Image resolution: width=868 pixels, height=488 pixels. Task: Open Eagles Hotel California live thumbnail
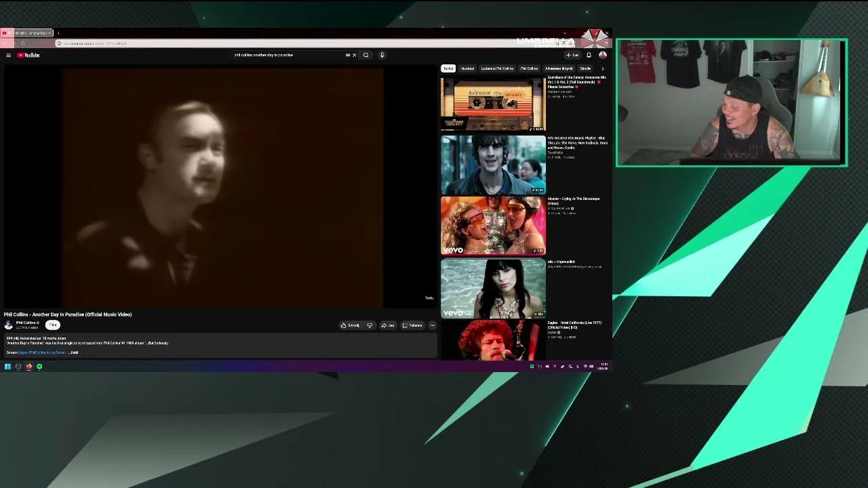coord(493,340)
